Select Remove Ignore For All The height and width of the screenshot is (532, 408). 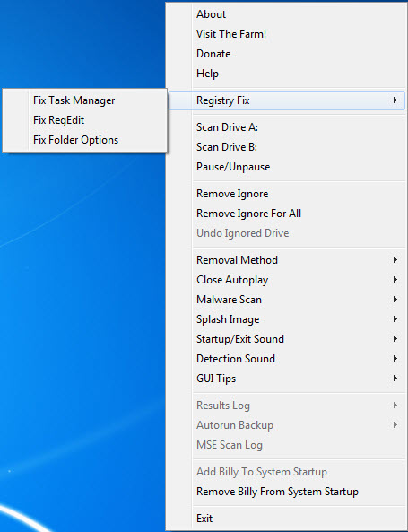287,214
